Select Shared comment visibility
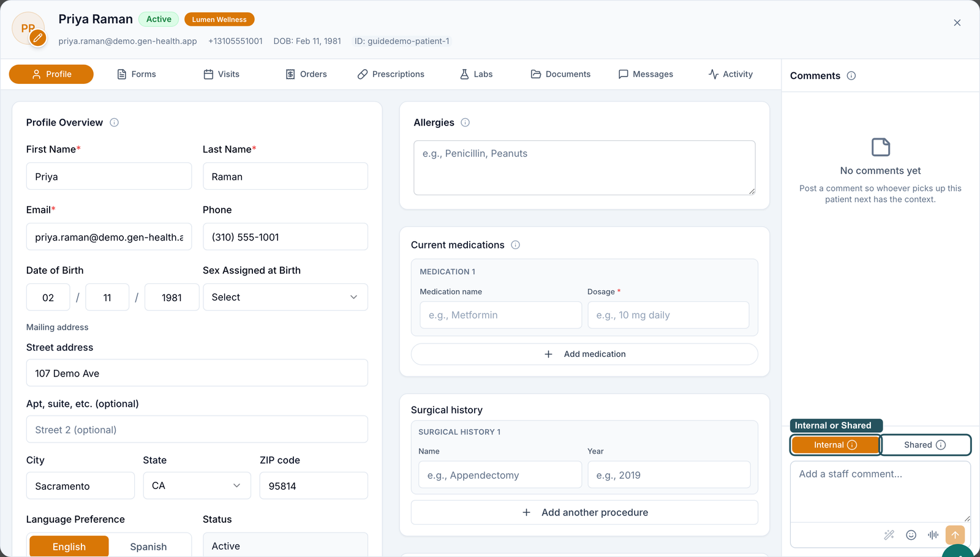980x557 pixels. tap(925, 445)
